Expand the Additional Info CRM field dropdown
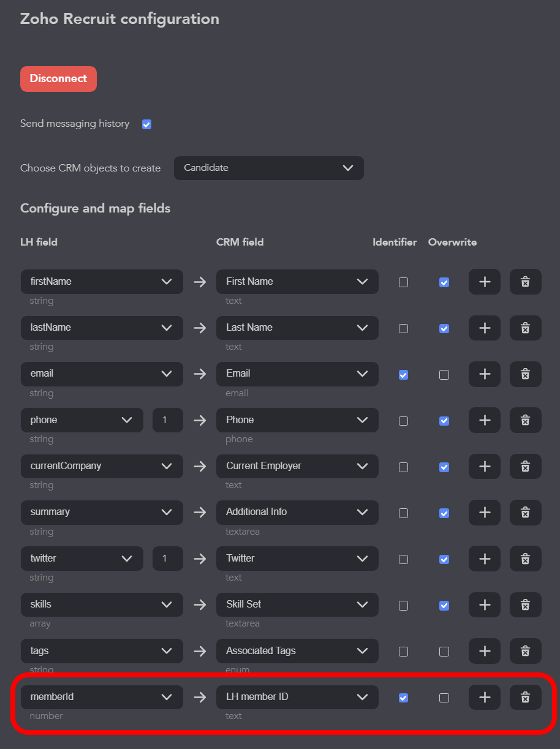This screenshot has height=749, width=560. point(297,512)
